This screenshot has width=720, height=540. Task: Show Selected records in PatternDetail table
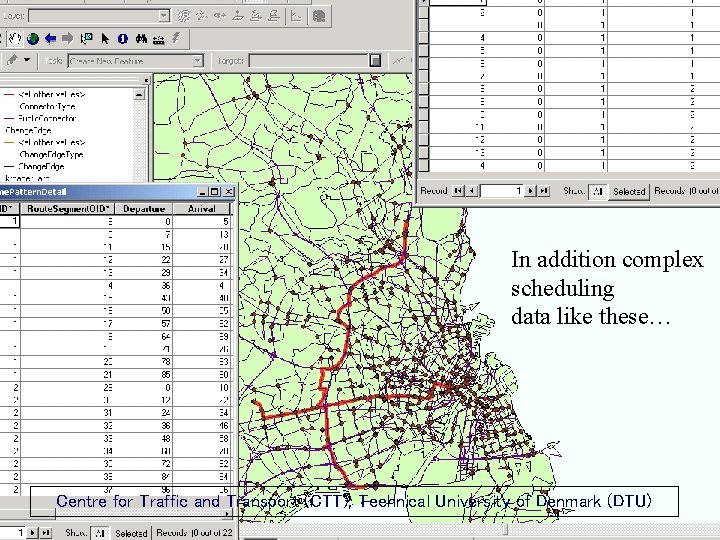[x=131, y=533]
